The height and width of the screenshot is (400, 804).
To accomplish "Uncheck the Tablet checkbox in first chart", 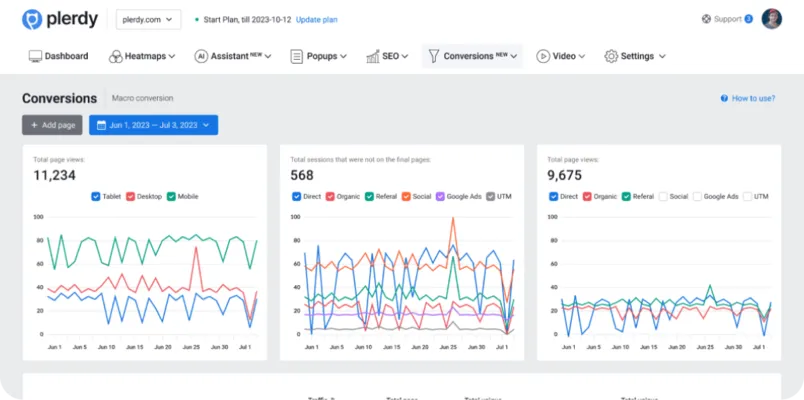I will tap(96, 197).
